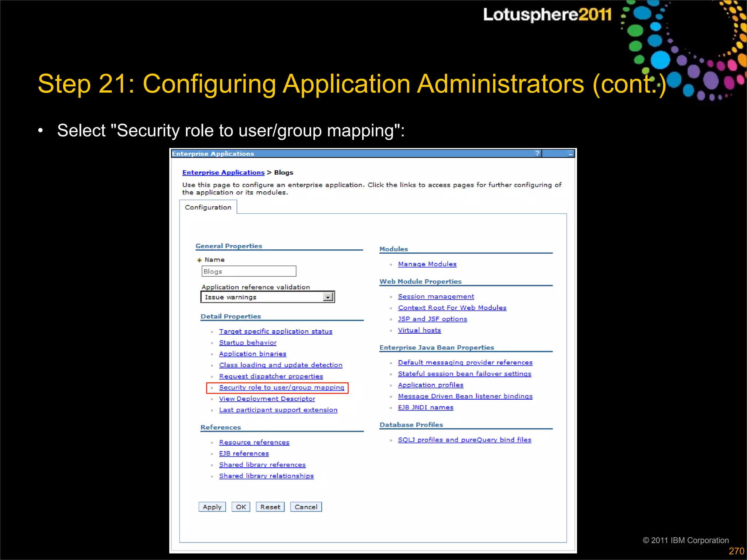Click the Cancel button
Image resolution: width=747 pixels, height=560 pixels.
tap(306, 507)
